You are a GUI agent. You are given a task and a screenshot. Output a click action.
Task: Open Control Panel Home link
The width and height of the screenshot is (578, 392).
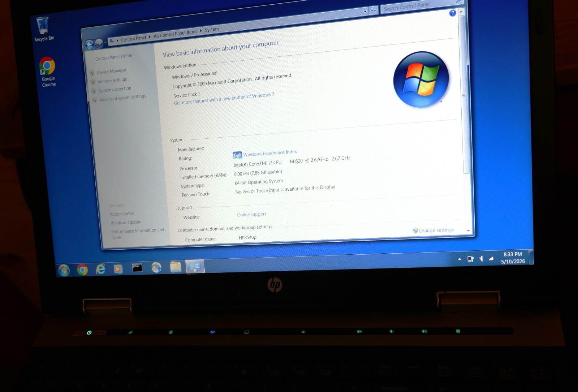point(113,57)
